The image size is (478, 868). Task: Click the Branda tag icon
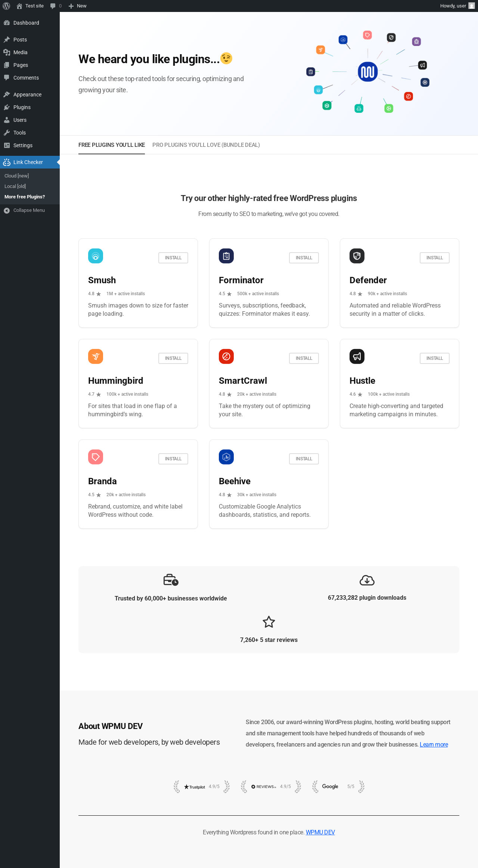[96, 457]
